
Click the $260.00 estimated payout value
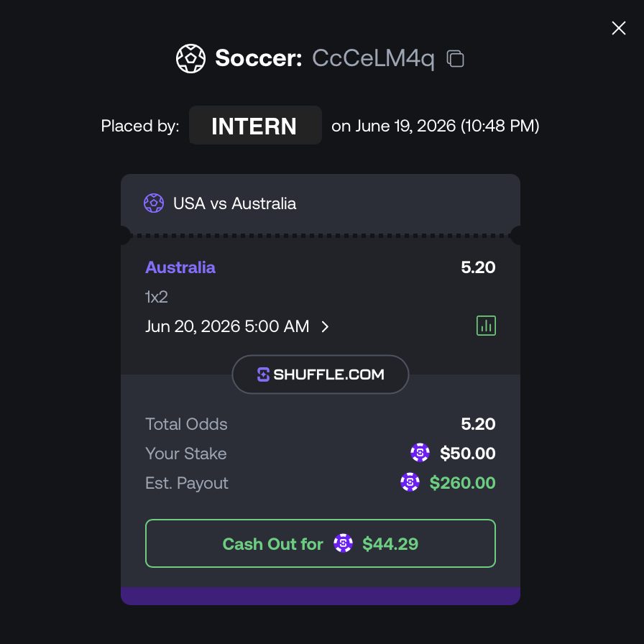[462, 482]
